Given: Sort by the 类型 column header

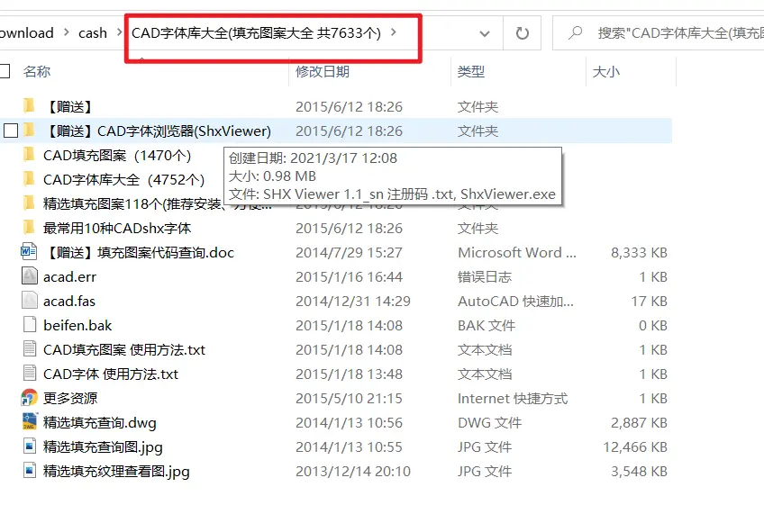Looking at the screenshot, I should click(x=470, y=71).
